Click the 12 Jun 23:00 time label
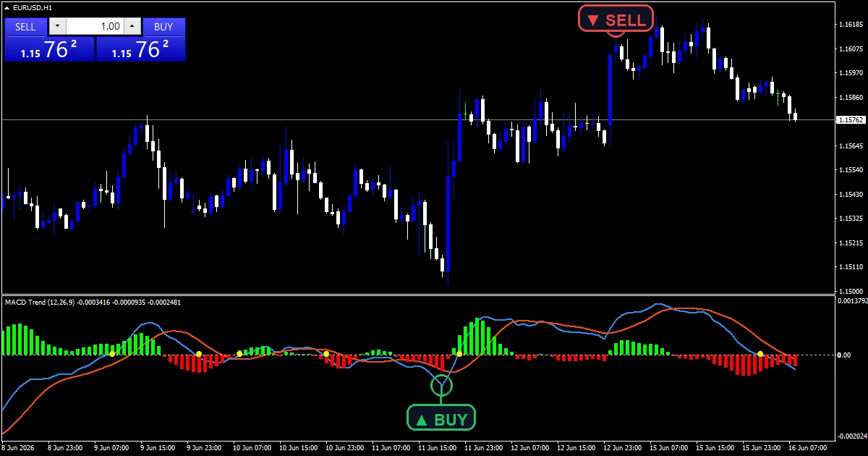Image resolution: width=868 pixels, height=456 pixels. (x=622, y=448)
